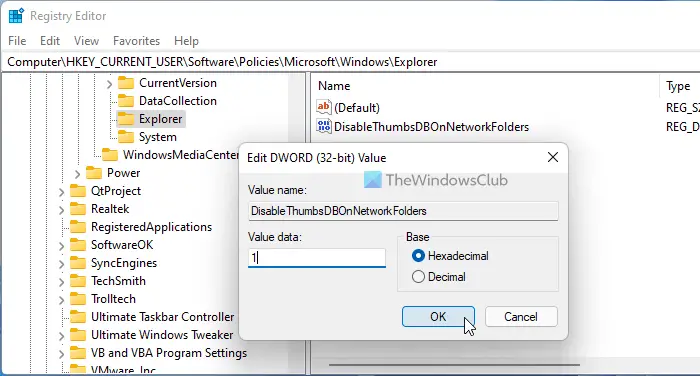
Task: Select the Explorer key label
Action: point(160,119)
